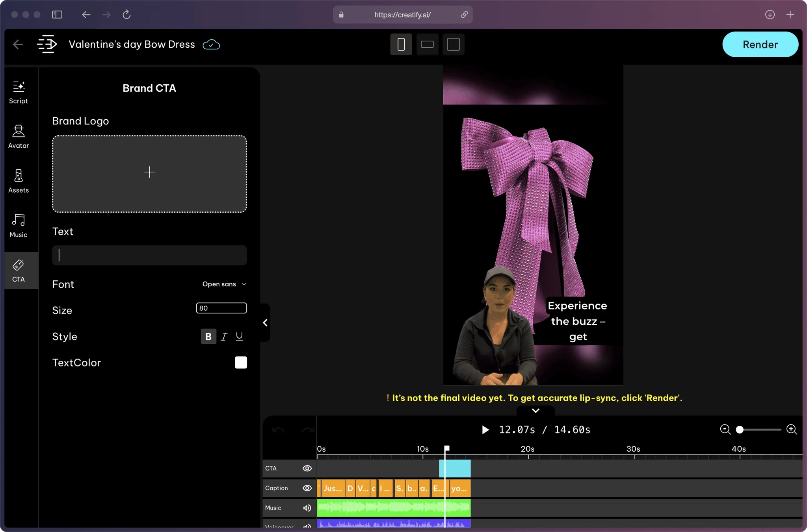This screenshot has width=807, height=532.
Task: Toggle underline text style
Action: point(239,336)
